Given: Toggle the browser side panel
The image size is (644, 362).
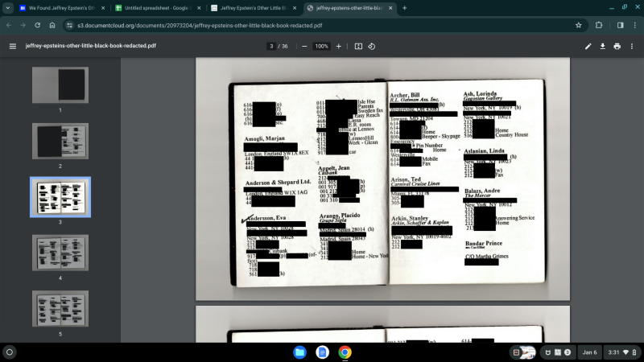Looking at the screenshot, I should pos(620,25).
